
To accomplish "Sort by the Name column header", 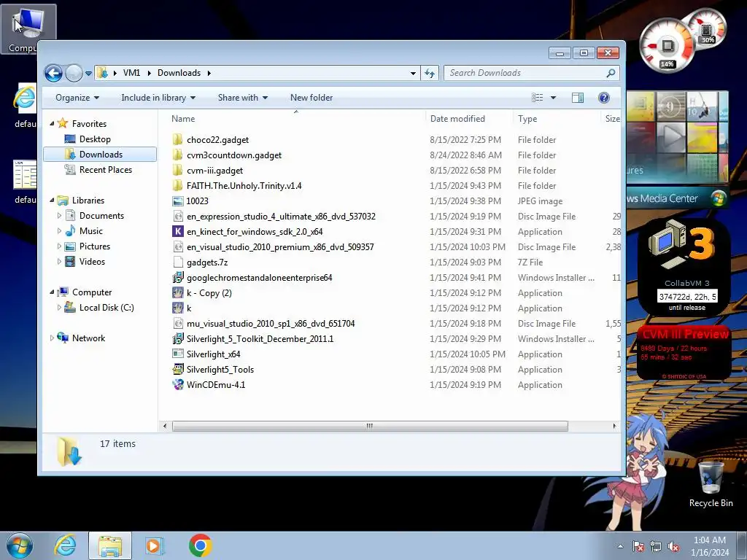I will pyautogui.click(x=183, y=119).
